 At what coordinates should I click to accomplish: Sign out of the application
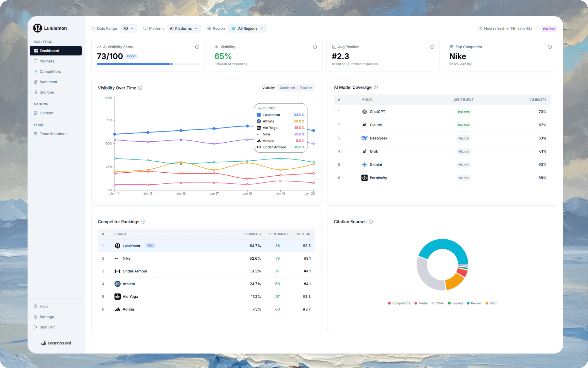pyautogui.click(x=47, y=327)
